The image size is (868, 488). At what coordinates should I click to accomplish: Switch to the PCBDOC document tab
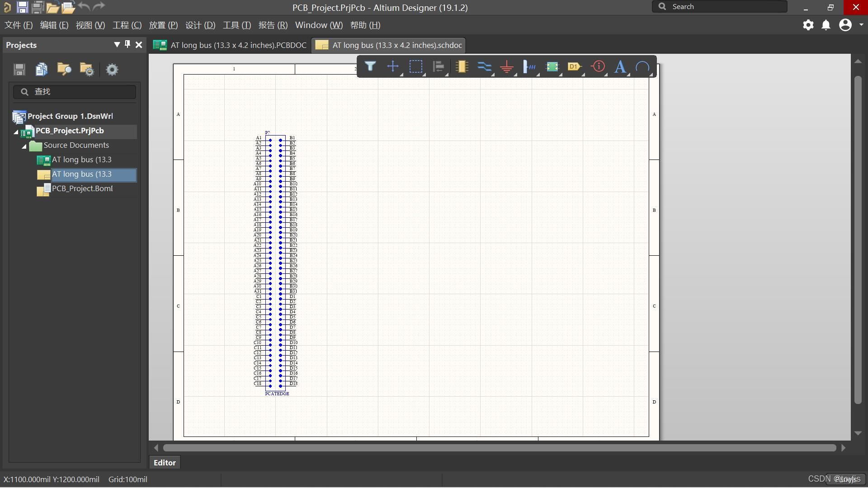[231, 45]
